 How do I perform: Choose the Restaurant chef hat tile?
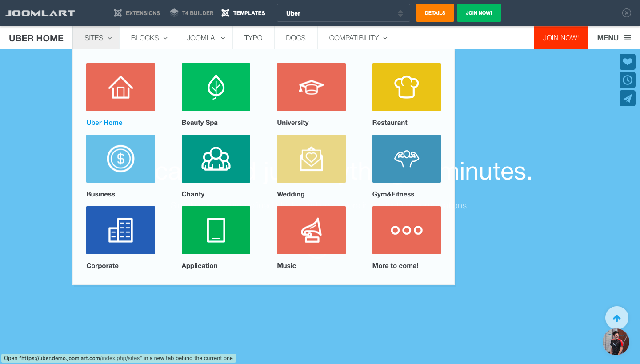pos(406,87)
